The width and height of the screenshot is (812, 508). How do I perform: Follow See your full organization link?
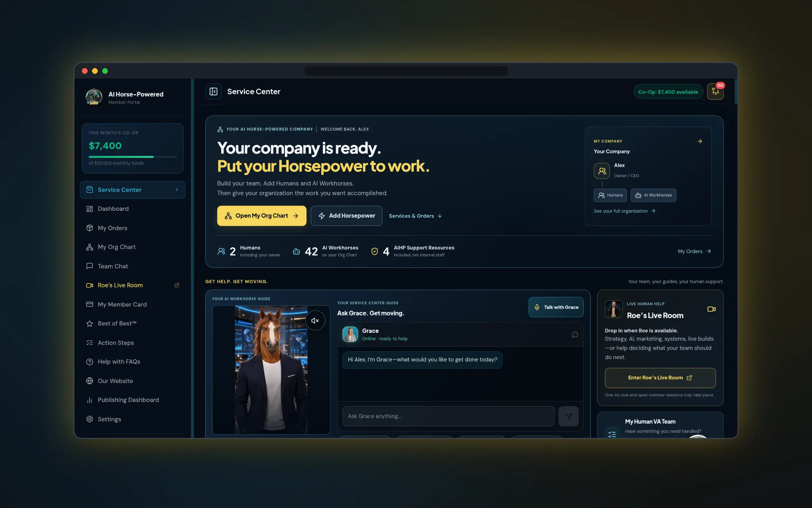tap(624, 211)
